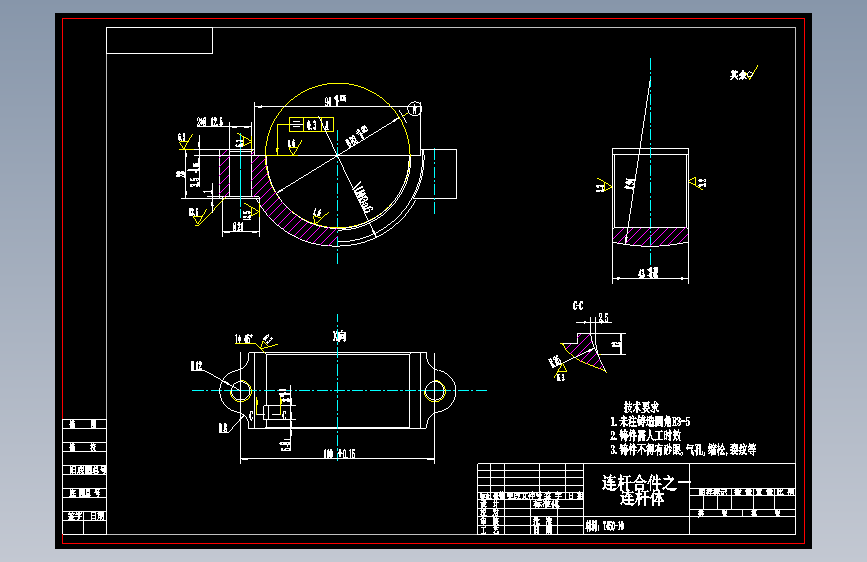Click the circled detail marker near top dimension
Screen dimensions: 867x562
click(415, 108)
